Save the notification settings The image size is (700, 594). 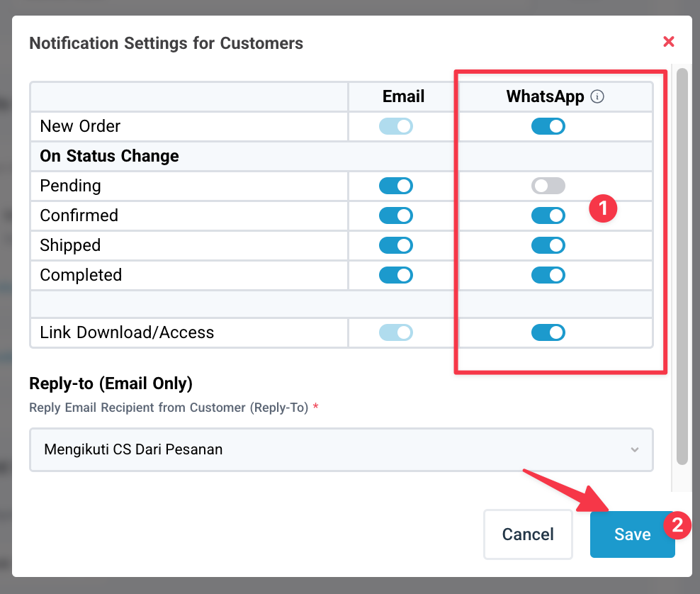point(632,534)
